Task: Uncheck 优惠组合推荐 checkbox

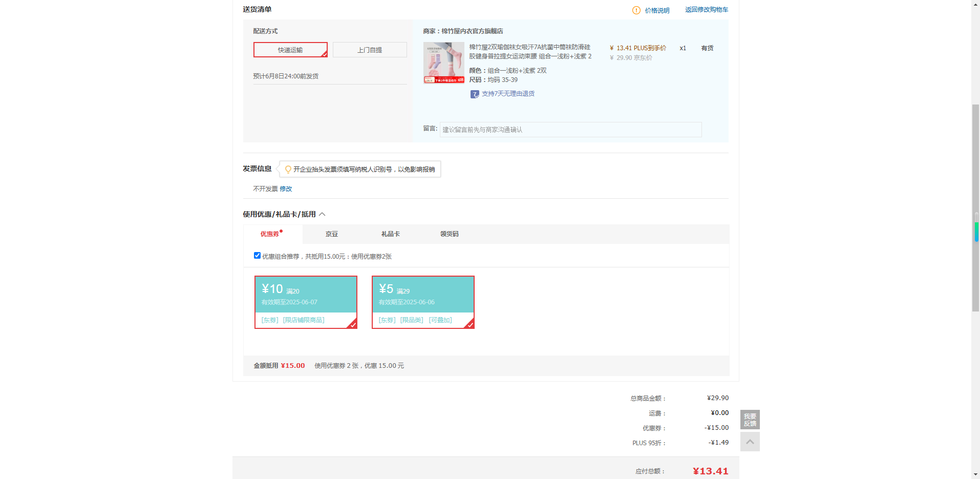Action: [257, 256]
